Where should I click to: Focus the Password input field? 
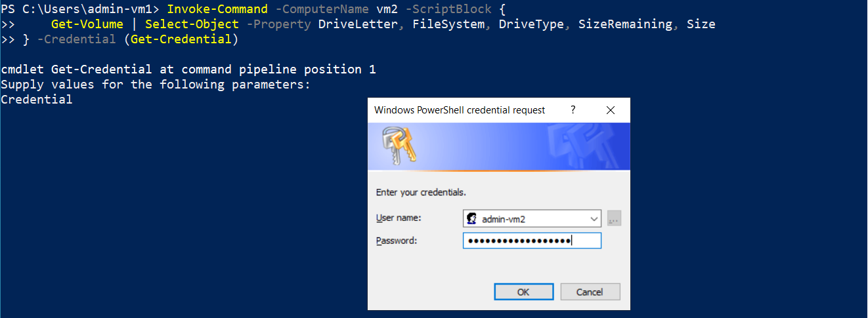tap(532, 241)
